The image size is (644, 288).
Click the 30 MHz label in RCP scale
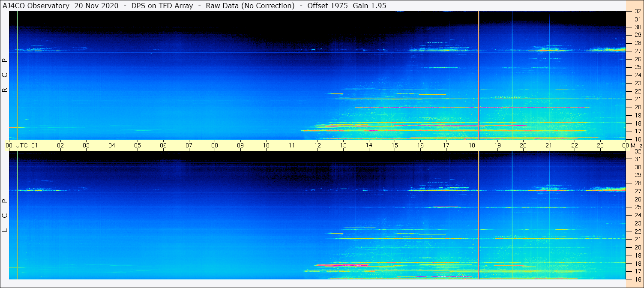(x=638, y=27)
